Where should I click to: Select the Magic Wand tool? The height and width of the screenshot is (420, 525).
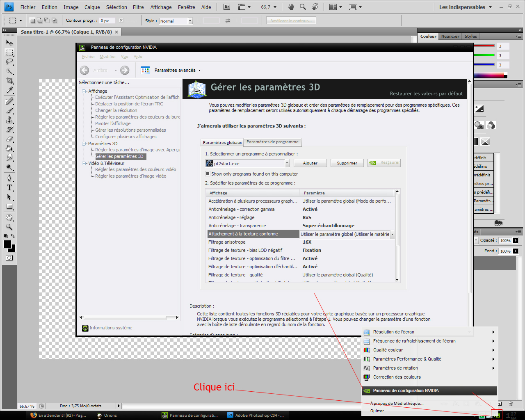pyautogui.click(x=9, y=71)
